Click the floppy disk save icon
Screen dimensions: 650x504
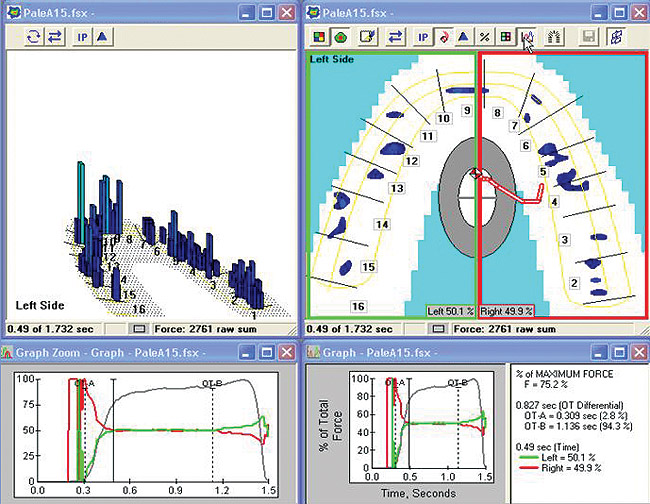click(589, 38)
